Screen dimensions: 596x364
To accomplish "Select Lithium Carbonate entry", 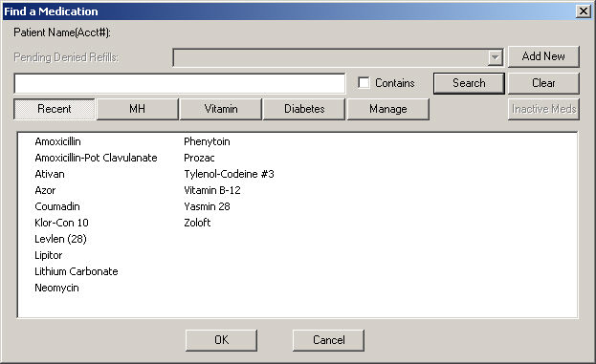I will point(77,271).
